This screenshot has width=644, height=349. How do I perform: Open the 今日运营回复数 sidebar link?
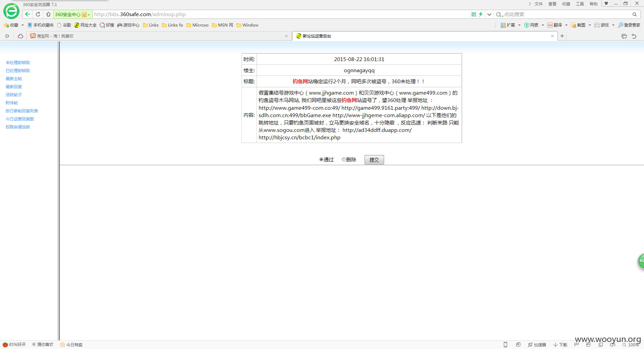[20, 119]
